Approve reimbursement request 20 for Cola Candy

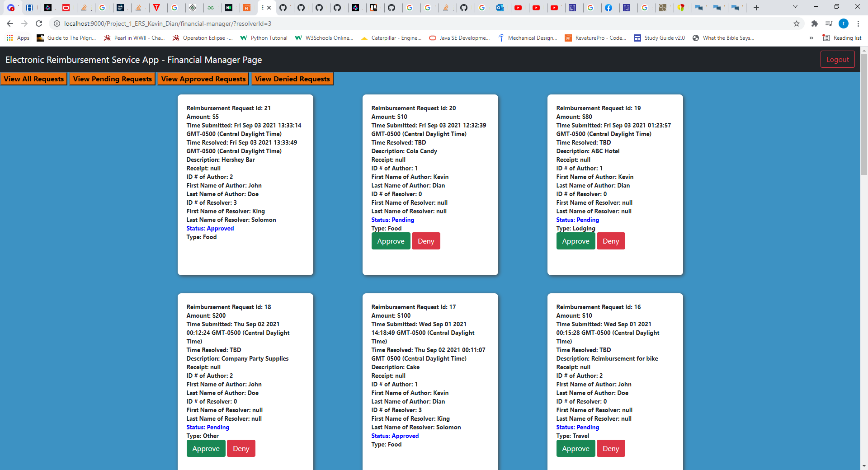[x=391, y=241]
